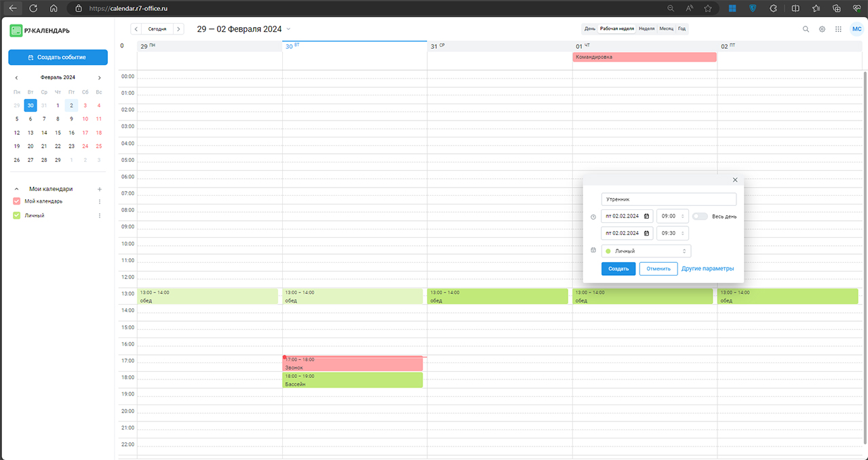Toggle the Весь день switch
This screenshot has height=460, width=868.
(700, 216)
